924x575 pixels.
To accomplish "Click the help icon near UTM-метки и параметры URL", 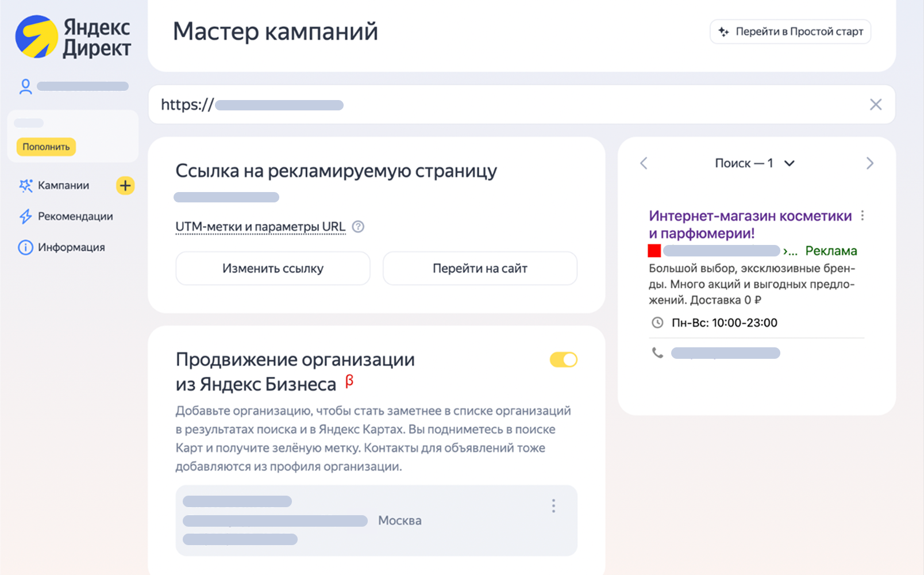I will point(357,227).
